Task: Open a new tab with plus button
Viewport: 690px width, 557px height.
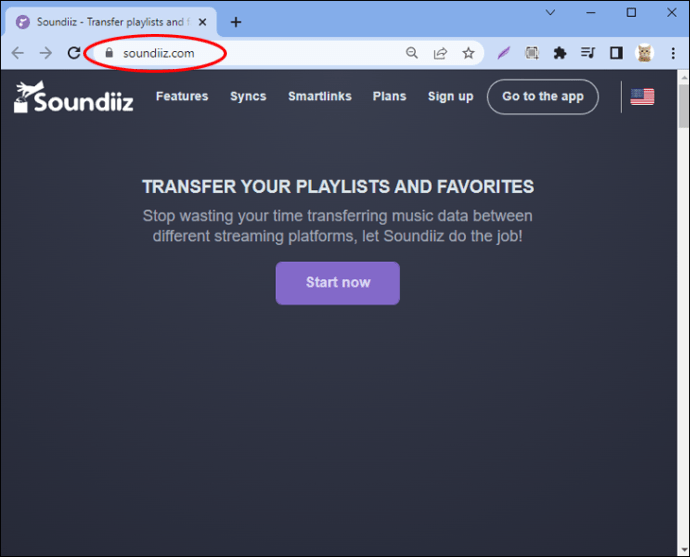Action: 236,22
